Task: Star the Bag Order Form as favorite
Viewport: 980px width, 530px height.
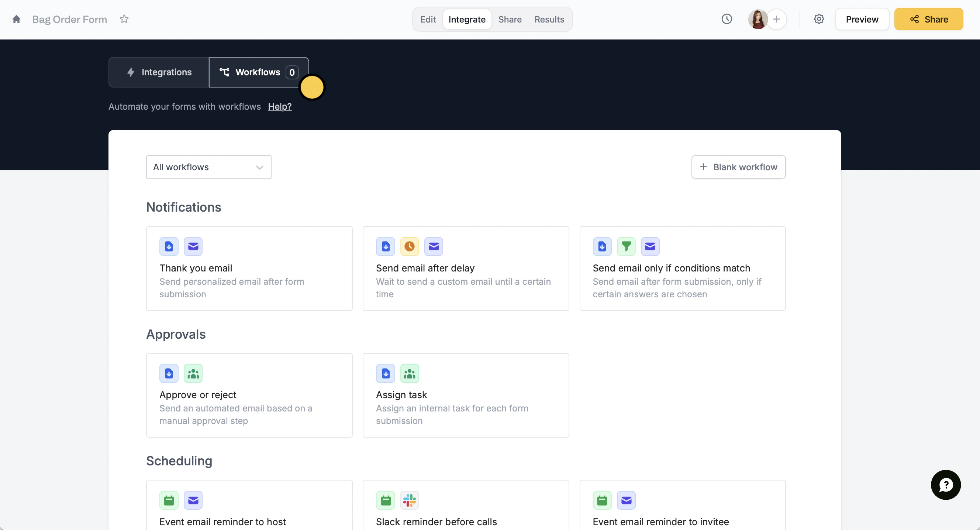Action: click(x=124, y=19)
